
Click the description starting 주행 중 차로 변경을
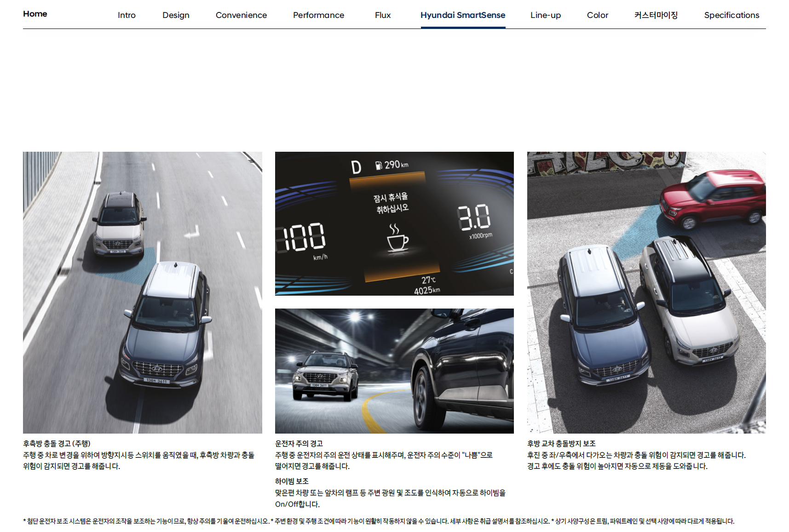[139, 461]
